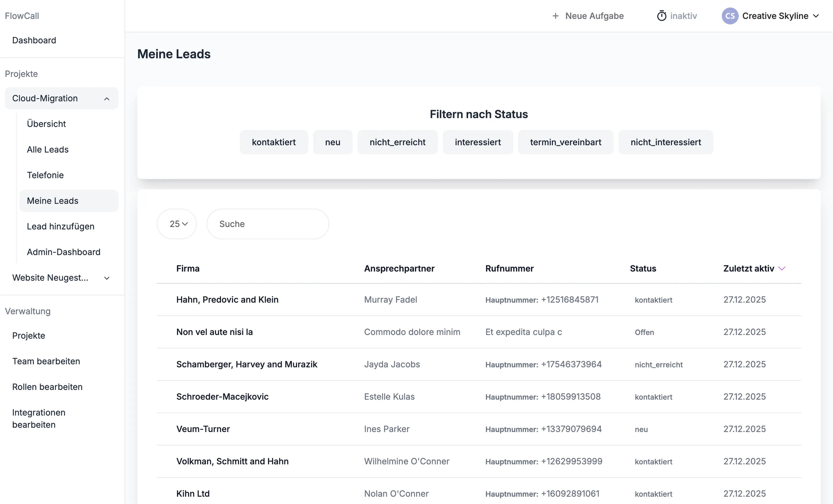Screen dimensions: 833x504
Task: Select the nicht_interessiert status filter
Action: pos(665,142)
